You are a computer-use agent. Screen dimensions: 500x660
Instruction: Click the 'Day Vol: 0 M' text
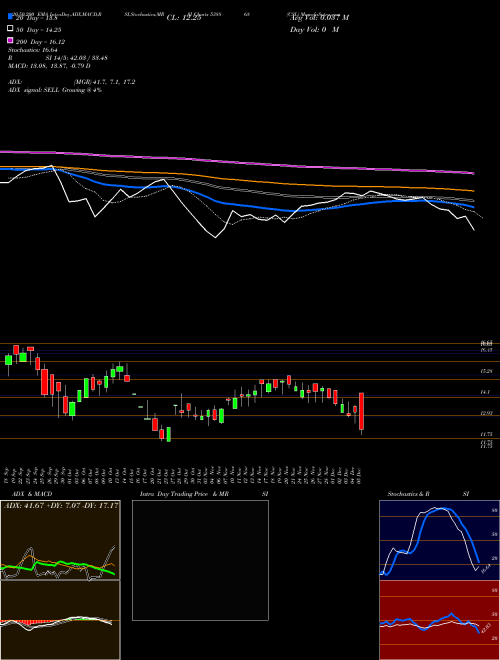pos(315,29)
